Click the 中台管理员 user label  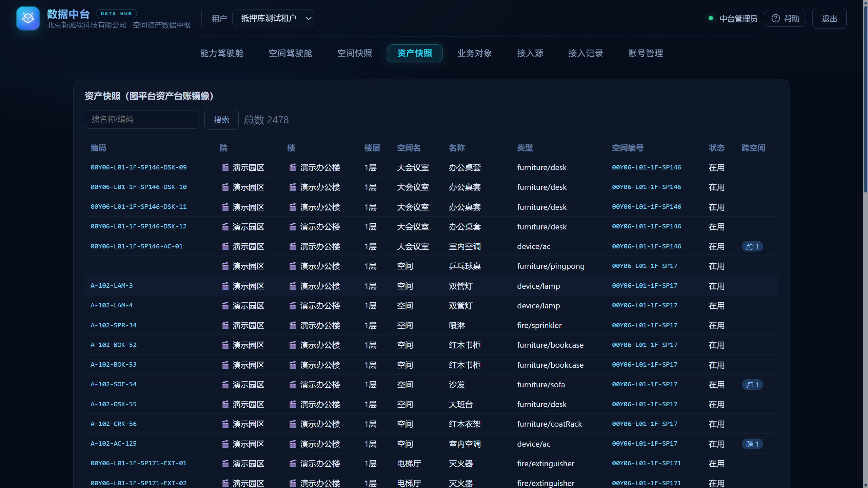738,18
